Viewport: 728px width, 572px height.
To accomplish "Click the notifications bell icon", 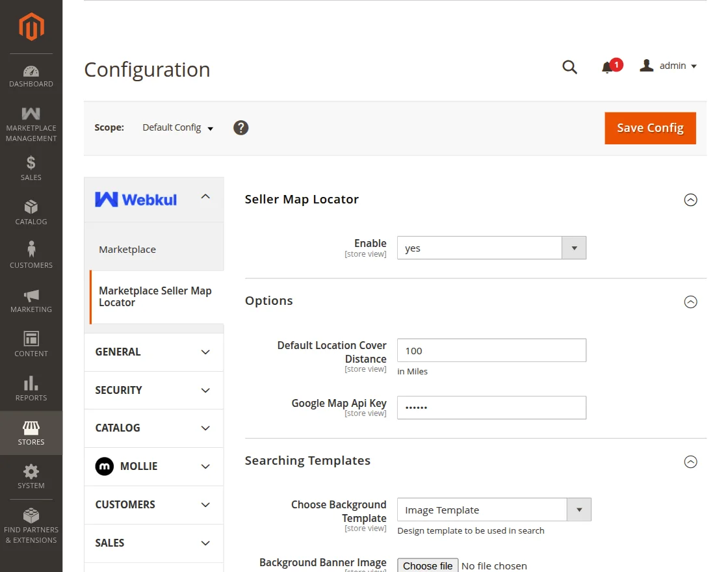I will point(607,66).
